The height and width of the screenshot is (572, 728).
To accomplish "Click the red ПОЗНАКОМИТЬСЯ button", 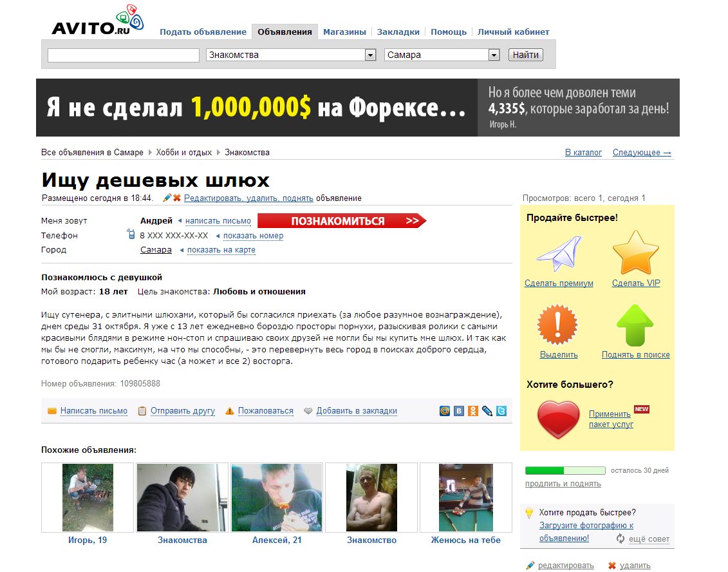I will click(341, 221).
